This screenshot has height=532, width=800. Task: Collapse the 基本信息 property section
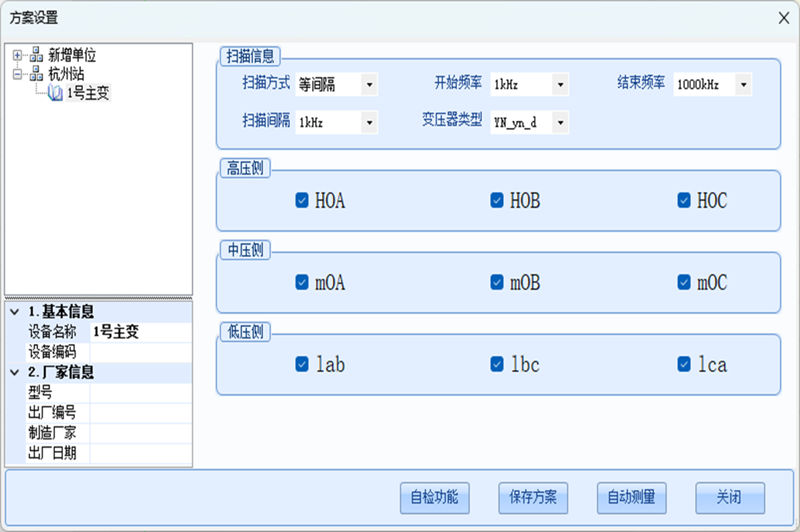[15, 312]
